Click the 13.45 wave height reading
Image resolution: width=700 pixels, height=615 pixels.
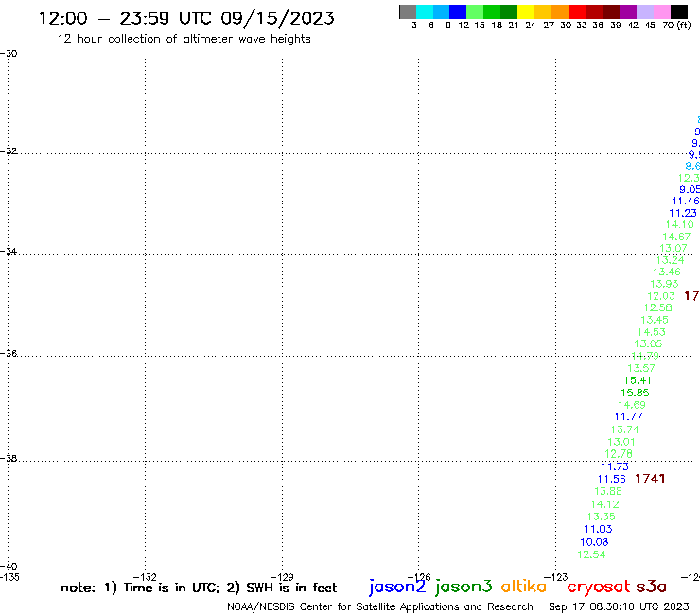pyautogui.click(x=655, y=320)
